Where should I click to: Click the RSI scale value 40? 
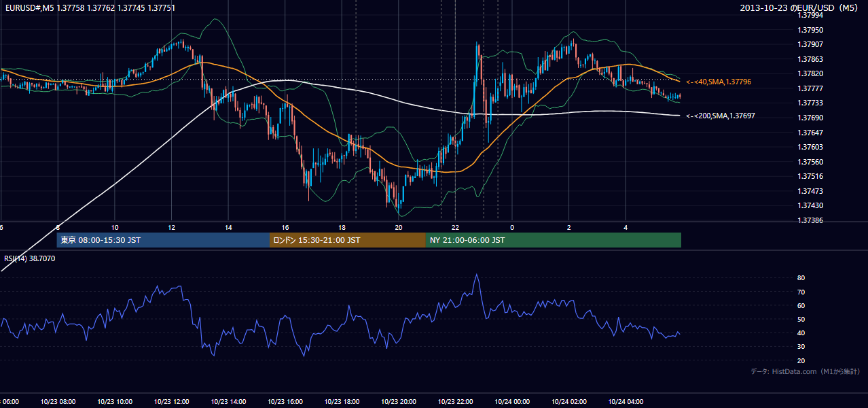pyautogui.click(x=801, y=333)
